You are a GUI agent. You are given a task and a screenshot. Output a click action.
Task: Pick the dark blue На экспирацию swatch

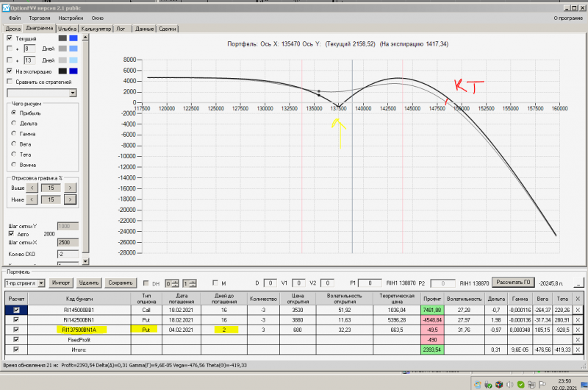(73, 71)
